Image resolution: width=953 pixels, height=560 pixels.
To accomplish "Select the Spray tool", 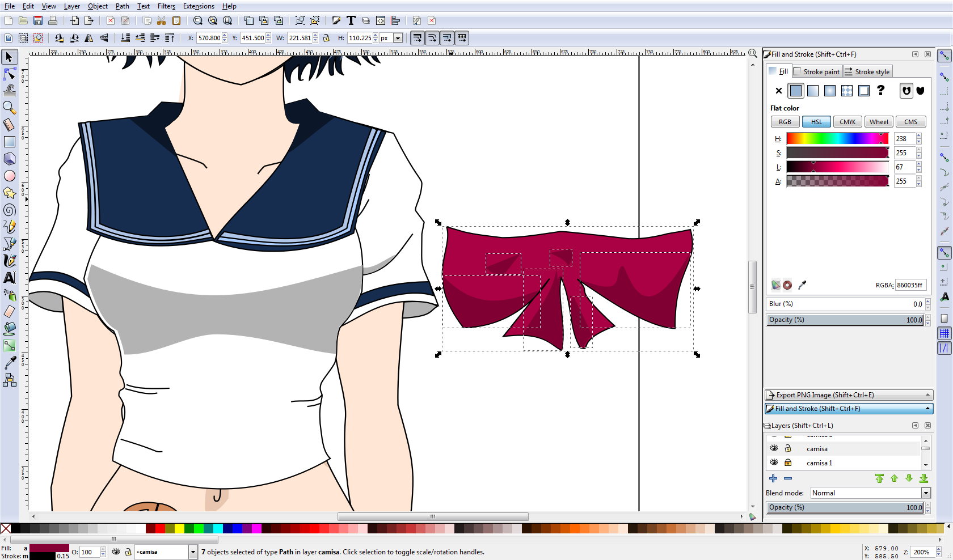I will (x=10, y=295).
